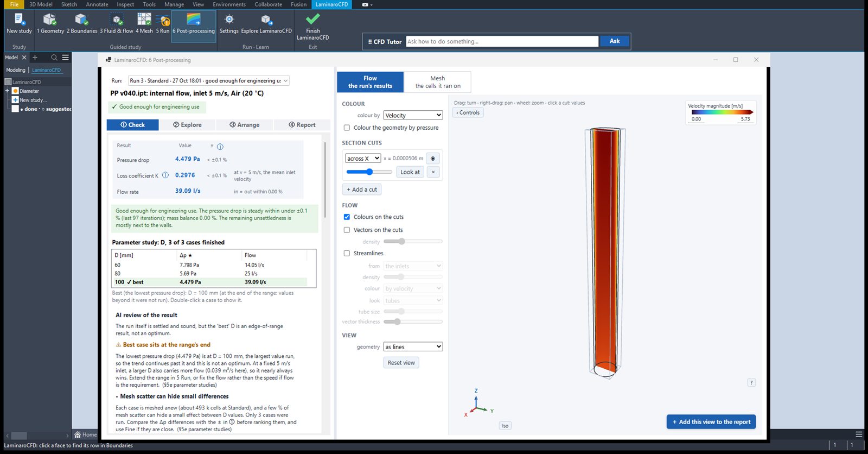Open the help question mark in the 3D view
The width and height of the screenshot is (868, 454).
tap(751, 382)
